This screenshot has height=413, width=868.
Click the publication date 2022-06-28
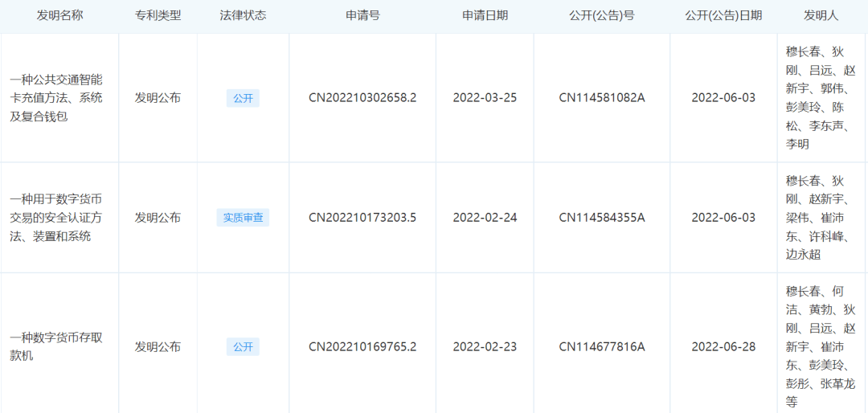[723, 346]
